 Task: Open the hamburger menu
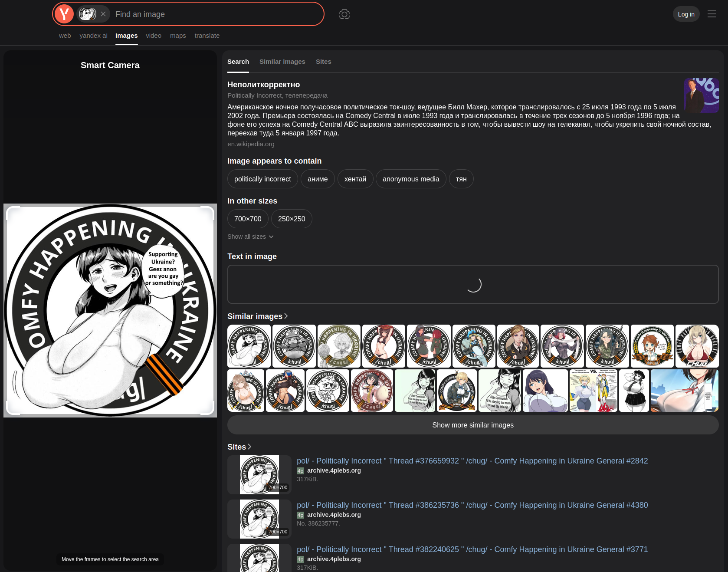712,14
